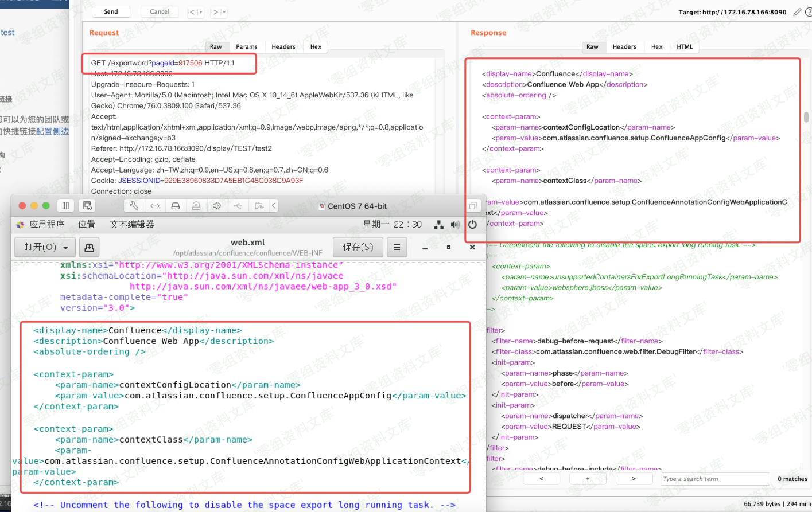Edit target with the pencil icon
812x512 pixels.
[797, 12]
